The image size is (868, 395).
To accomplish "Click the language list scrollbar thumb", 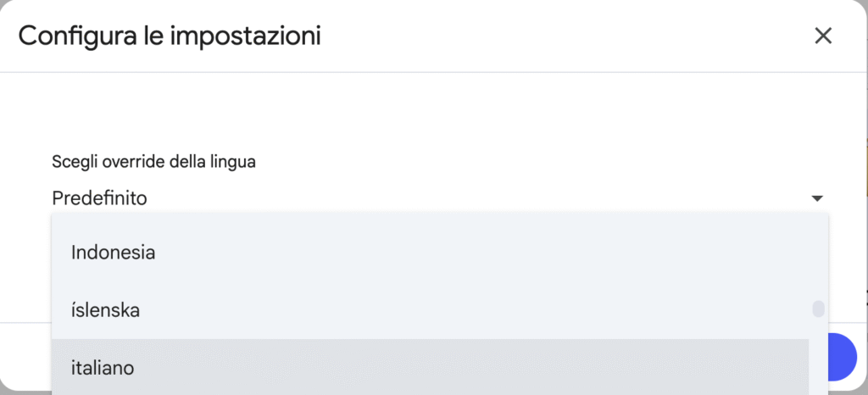I will (x=818, y=309).
